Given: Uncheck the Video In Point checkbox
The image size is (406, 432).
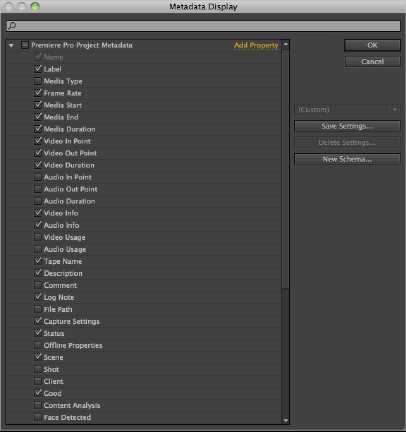Looking at the screenshot, I should pyautogui.click(x=38, y=141).
